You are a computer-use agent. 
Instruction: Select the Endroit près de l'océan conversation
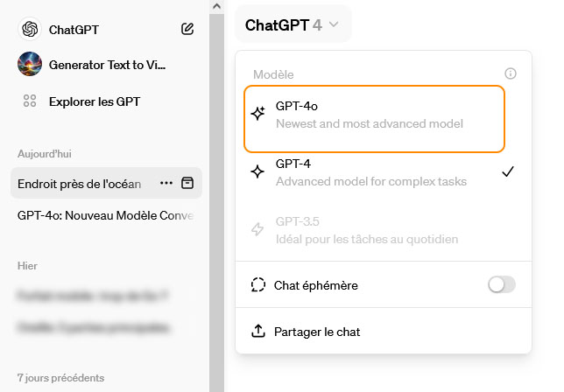click(x=81, y=183)
